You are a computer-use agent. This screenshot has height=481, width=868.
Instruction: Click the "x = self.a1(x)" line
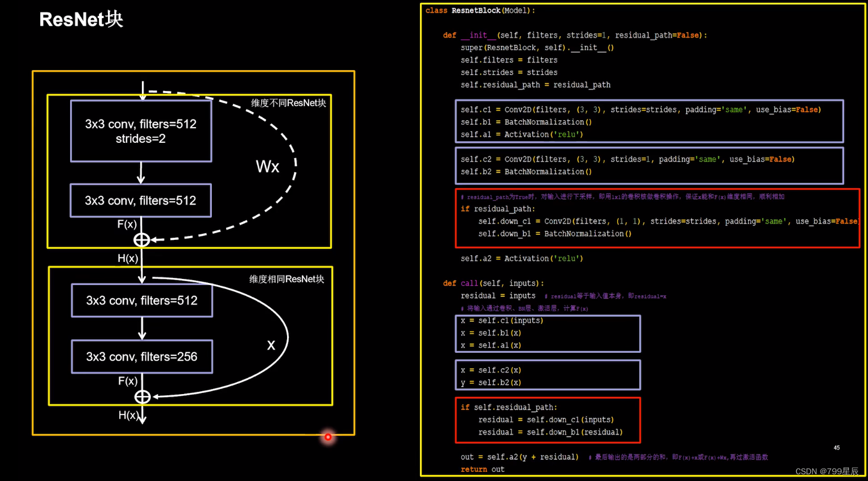(491, 346)
